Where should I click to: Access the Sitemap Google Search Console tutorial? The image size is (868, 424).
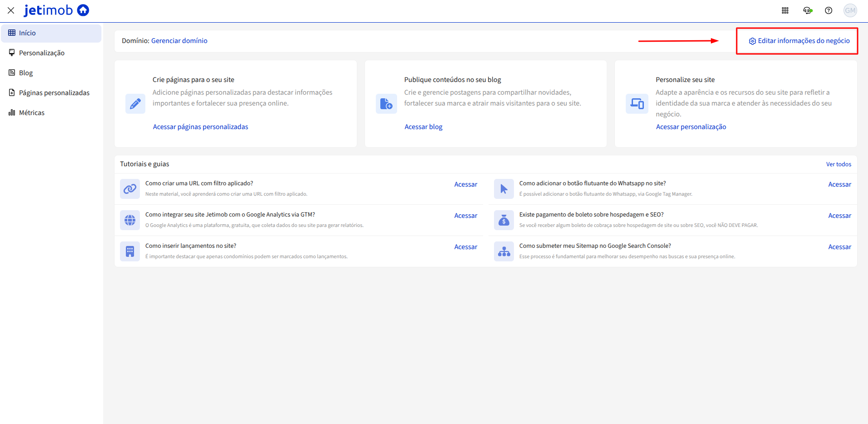pos(840,247)
